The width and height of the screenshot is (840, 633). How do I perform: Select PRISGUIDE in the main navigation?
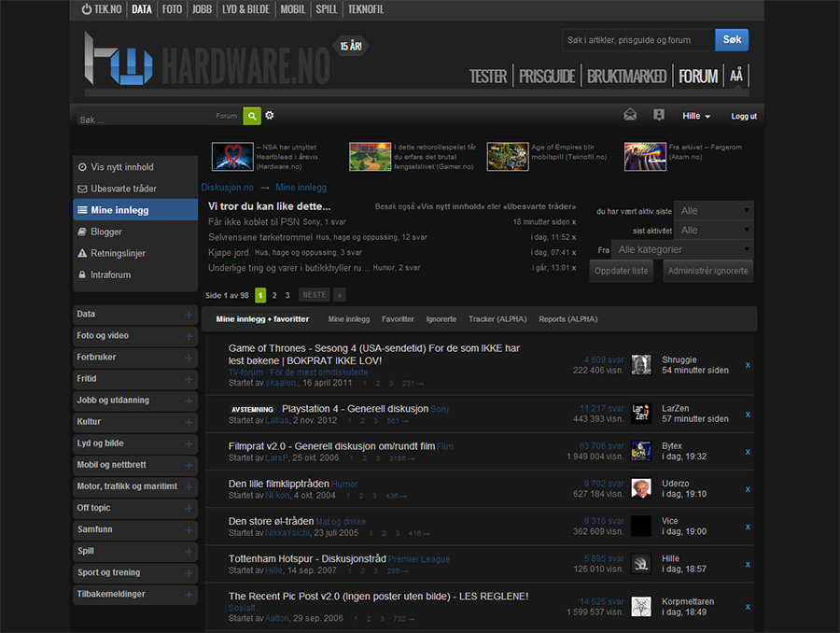click(x=547, y=77)
